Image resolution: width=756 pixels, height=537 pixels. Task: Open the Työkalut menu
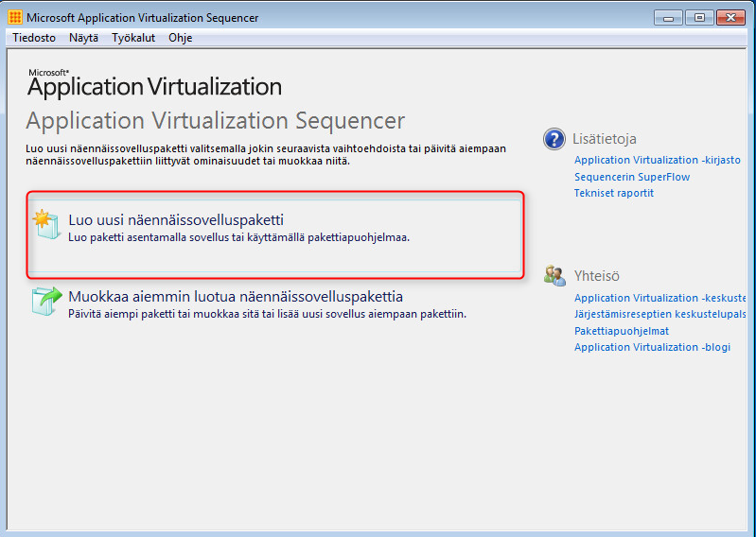pos(133,38)
